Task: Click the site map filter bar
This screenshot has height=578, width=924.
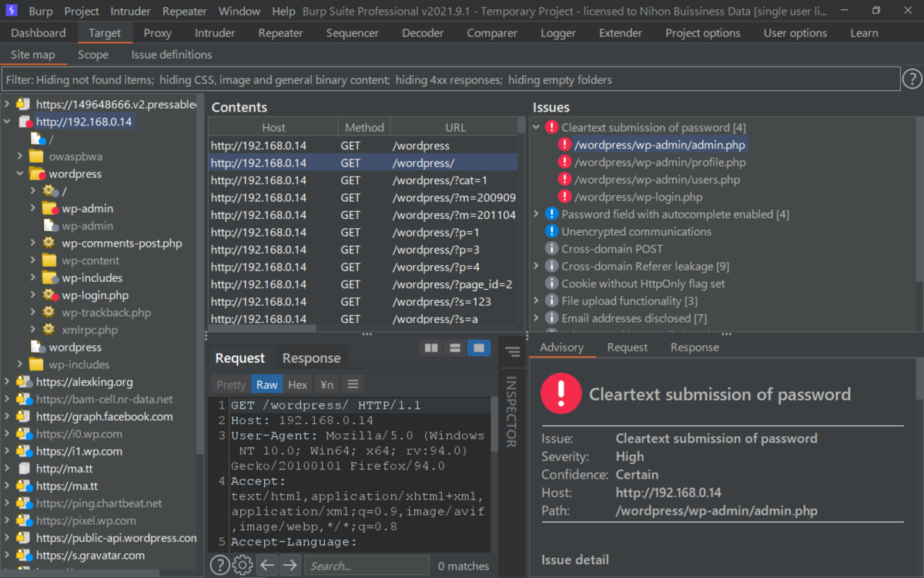Action: click(450, 79)
